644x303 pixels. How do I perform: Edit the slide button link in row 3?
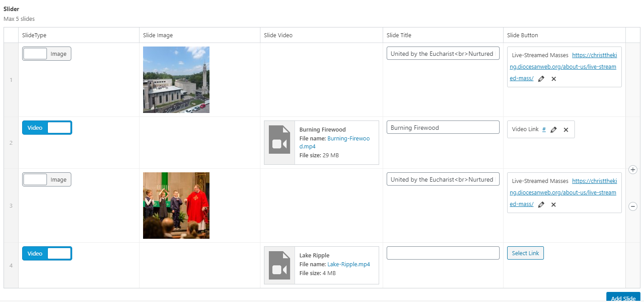[x=541, y=205]
